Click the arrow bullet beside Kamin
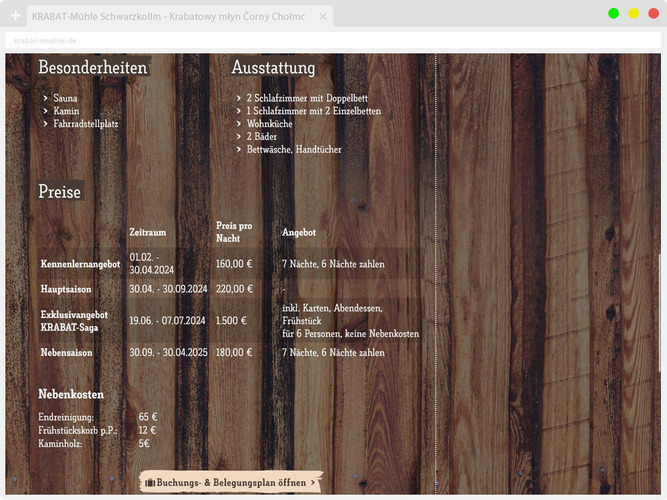 (x=46, y=111)
